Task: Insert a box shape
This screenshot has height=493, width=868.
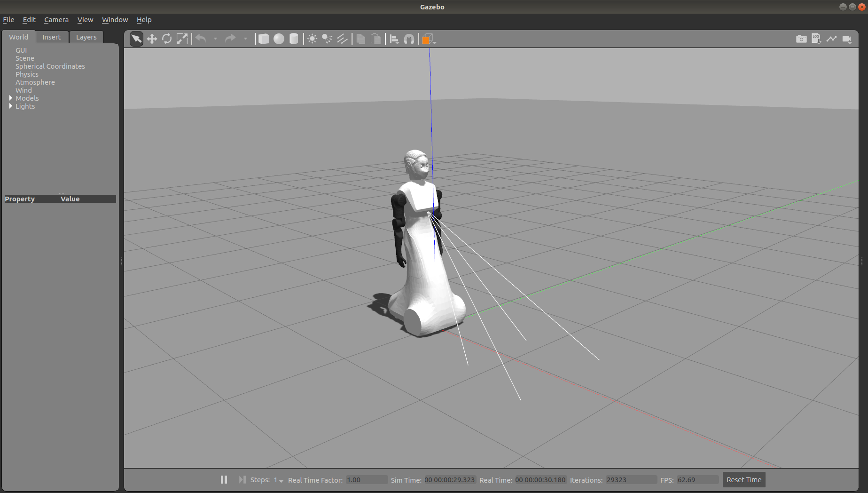Action: click(x=264, y=39)
